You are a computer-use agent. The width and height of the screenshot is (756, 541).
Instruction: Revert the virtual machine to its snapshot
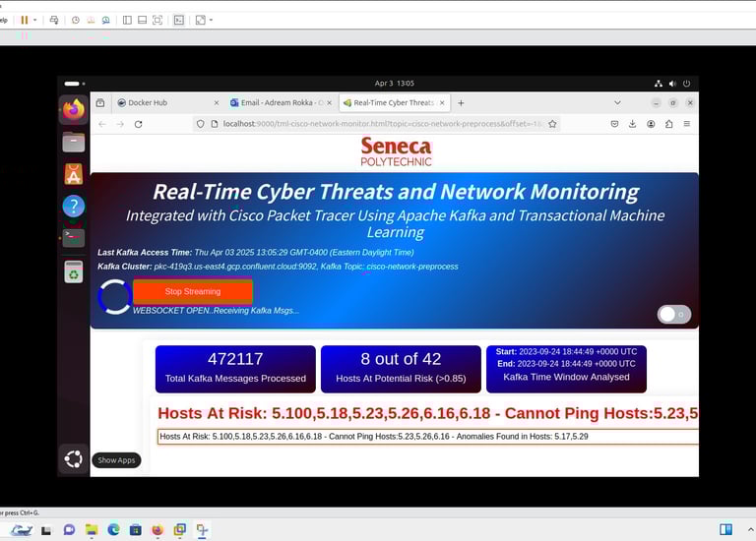[91, 20]
